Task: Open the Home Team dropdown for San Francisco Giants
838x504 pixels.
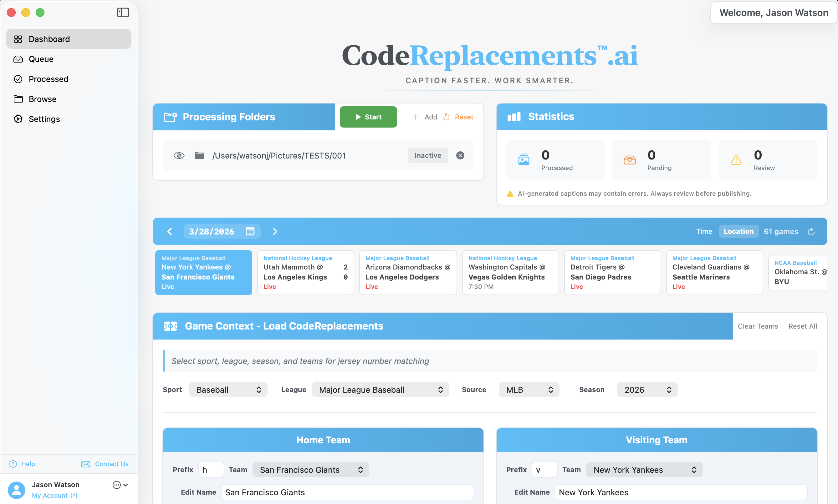Action: pyautogui.click(x=310, y=469)
